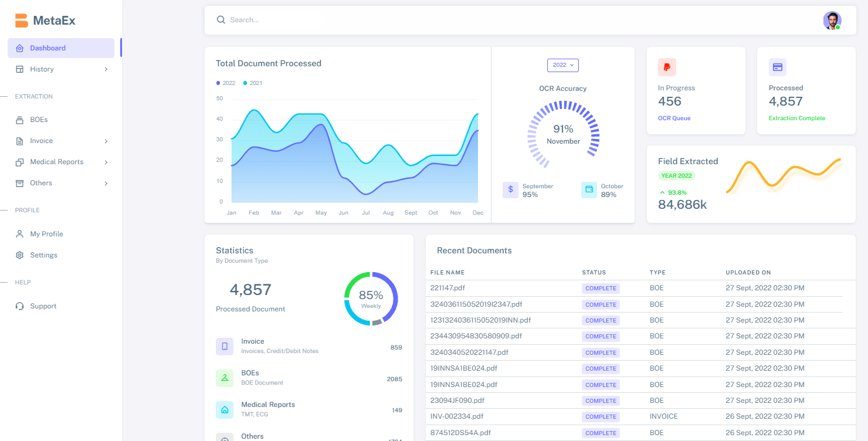
Task: Click the Invoice statistics phone icon
Action: click(x=225, y=346)
